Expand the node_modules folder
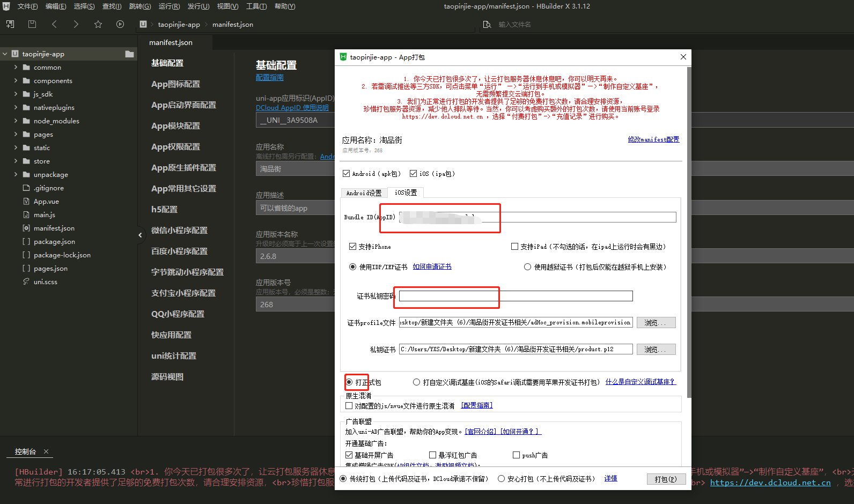Screen dimensions: 854x504 [x=16, y=121]
